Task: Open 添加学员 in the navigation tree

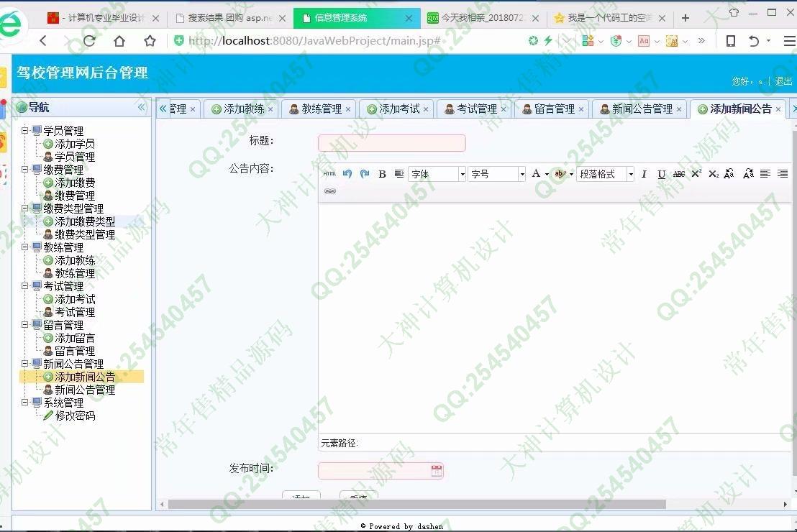Action: click(74, 144)
